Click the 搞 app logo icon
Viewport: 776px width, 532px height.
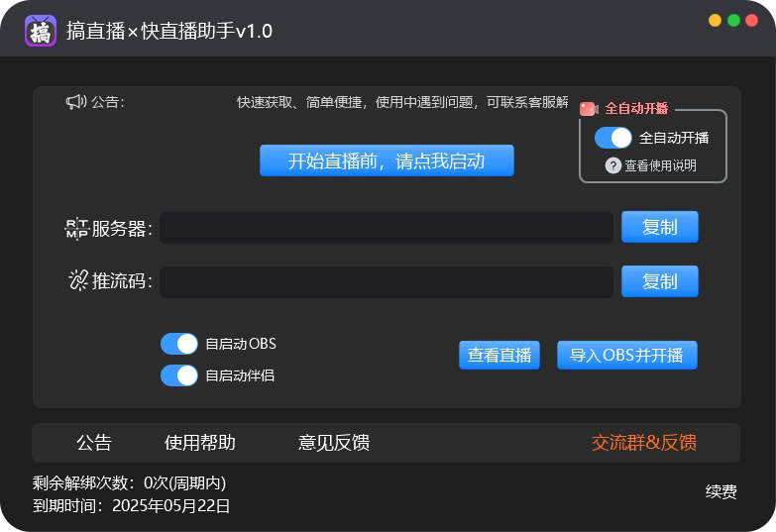(41, 31)
